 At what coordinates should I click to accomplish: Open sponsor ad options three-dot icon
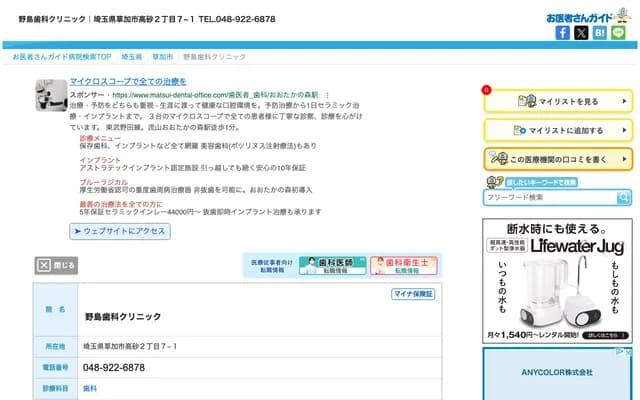click(327, 95)
